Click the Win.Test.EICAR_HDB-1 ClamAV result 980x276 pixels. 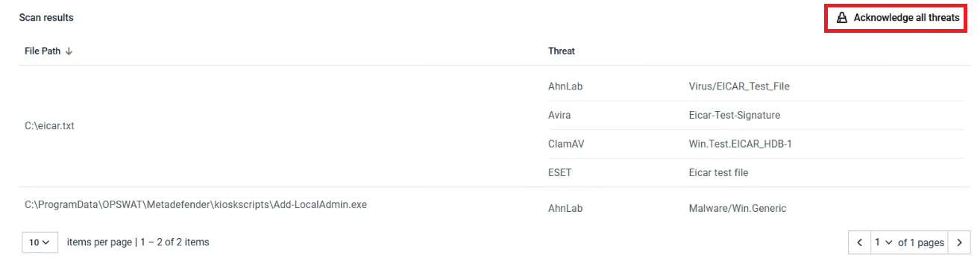(x=741, y=144)
